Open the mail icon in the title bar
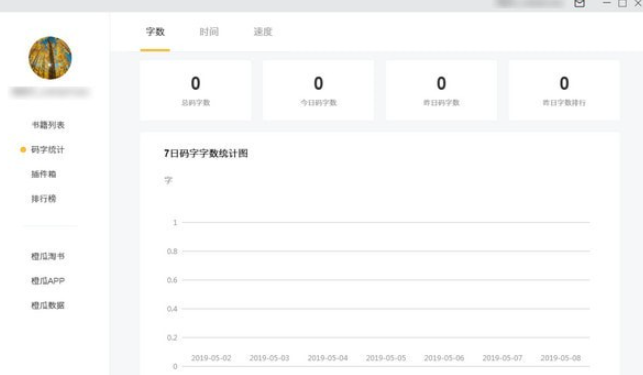The height and width of the screenshot is (375, 643). (x=579, y=3)
